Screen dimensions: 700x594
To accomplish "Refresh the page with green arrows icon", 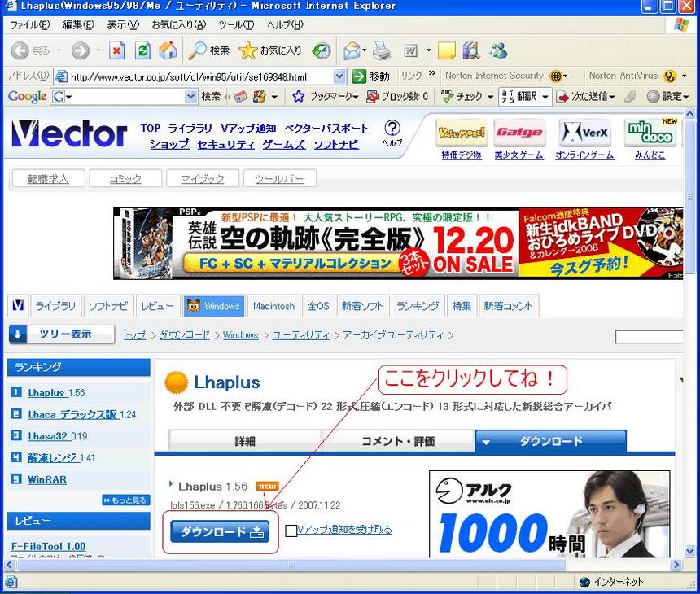I will 142,50.
